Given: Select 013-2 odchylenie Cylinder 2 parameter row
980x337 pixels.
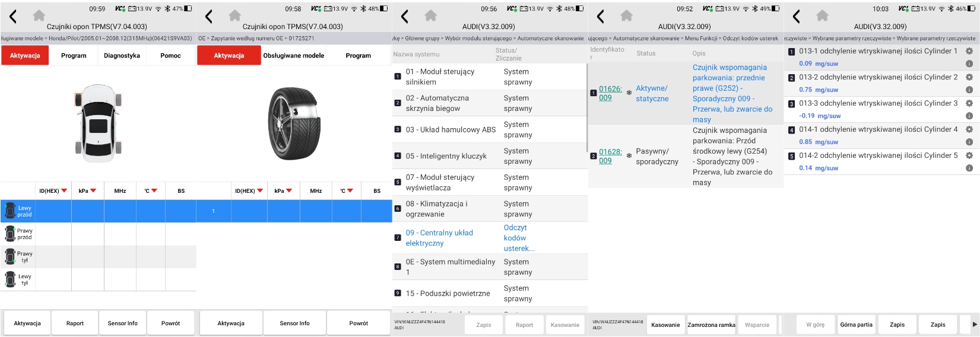Looking at the screenshot, I should 881,84.
